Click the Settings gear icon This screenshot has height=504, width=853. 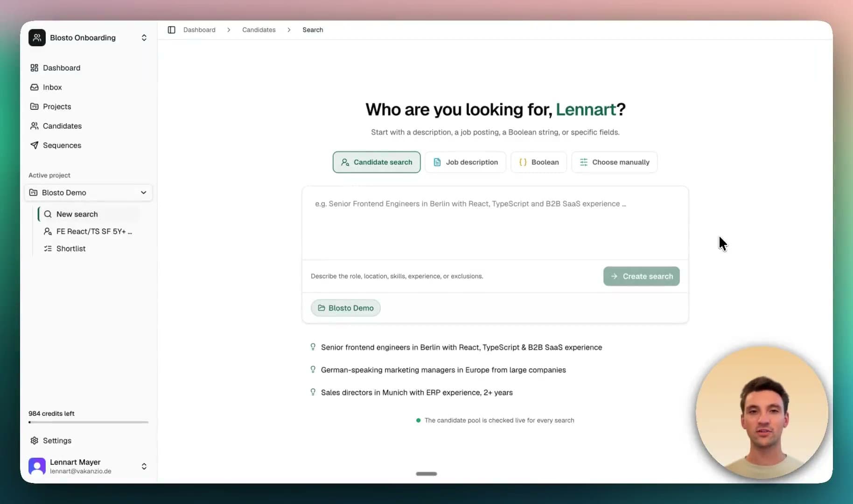[x=34, y=441]
